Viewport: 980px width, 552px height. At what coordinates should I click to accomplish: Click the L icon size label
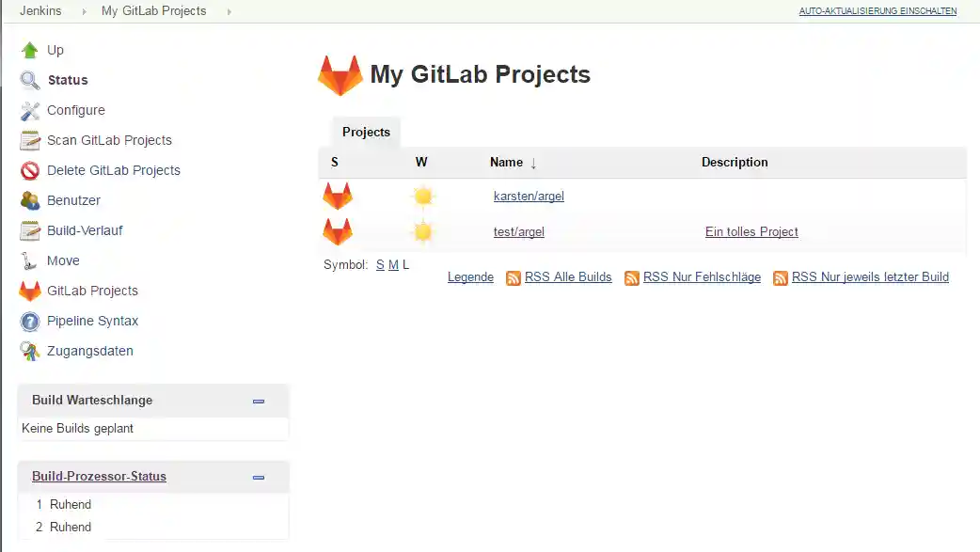click(405, 264)
